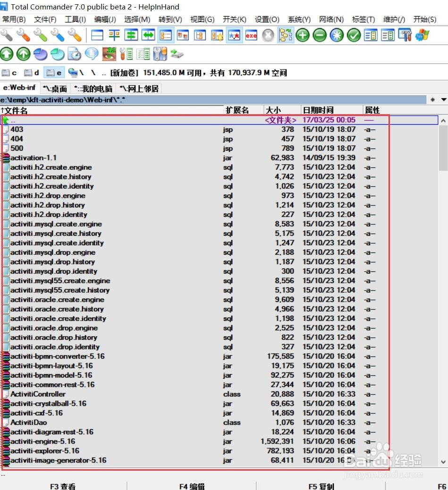Viewport: 448px width, 490px height.
Task: Open the 文件(F) menu
Action: coord(45,19)
